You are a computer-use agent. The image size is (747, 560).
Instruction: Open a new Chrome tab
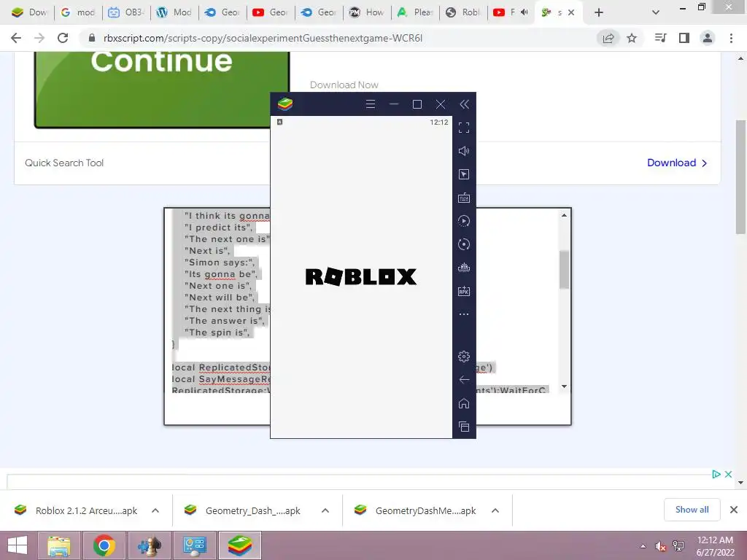pos(599,12)
